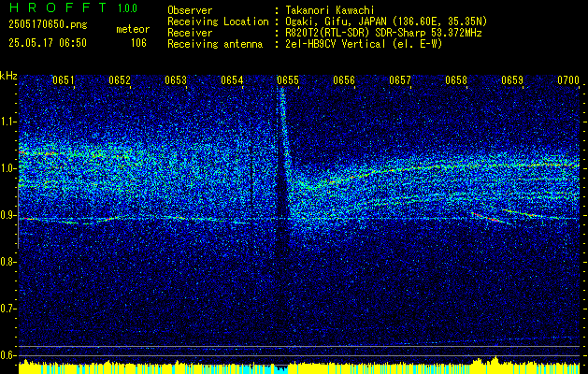Click the Receiving antenna label
The image size is (588, 374).
[x=215, y=44]
